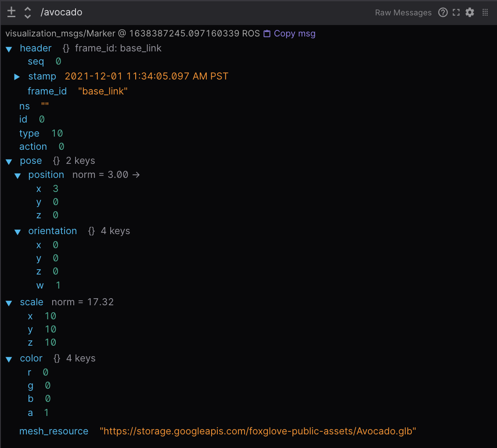Collapse the pose section
This screenshot has width=497, height=448.
[9, 162]
